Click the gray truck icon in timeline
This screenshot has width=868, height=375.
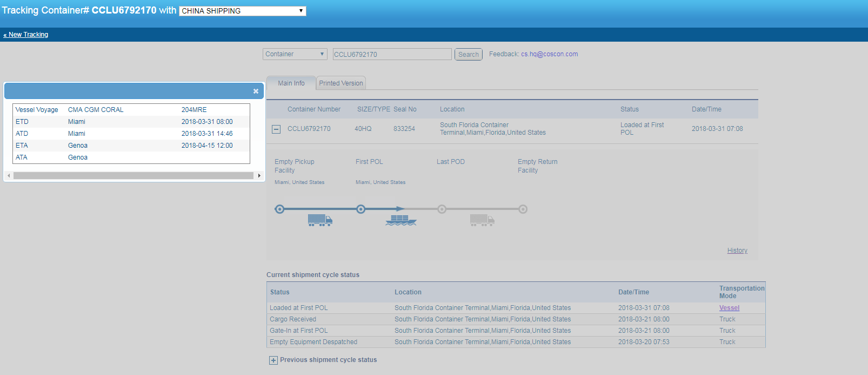[482, 220]
